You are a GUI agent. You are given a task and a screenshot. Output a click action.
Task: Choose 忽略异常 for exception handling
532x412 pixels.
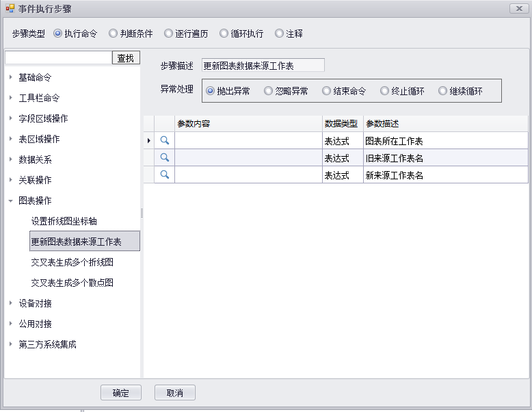pos(269,91)
